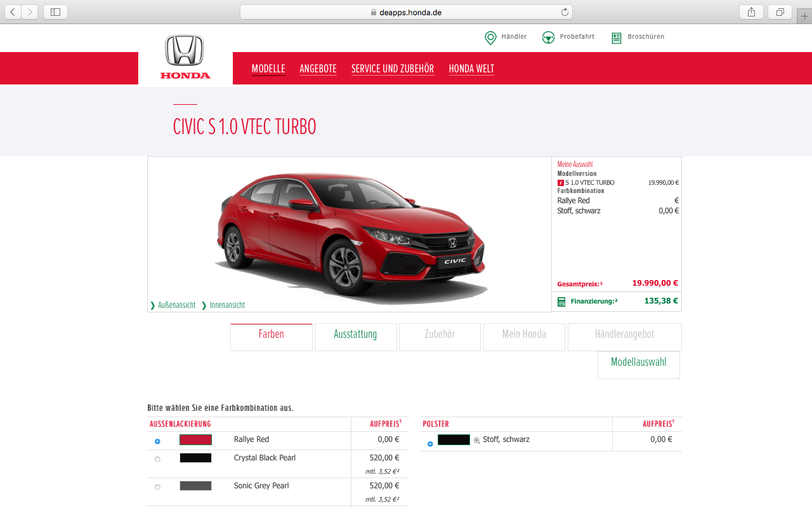Click the black upholstery swatch
This screenshot has width=812, height=508.
pyautogui.click(x=454, y=439)
